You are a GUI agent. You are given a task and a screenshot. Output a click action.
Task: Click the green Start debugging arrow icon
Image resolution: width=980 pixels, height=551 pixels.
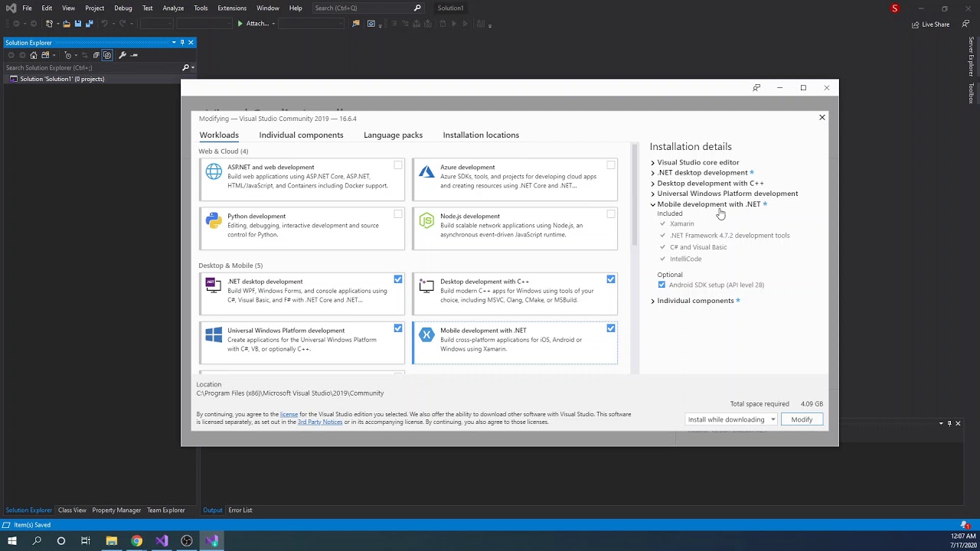click(240, 24)
